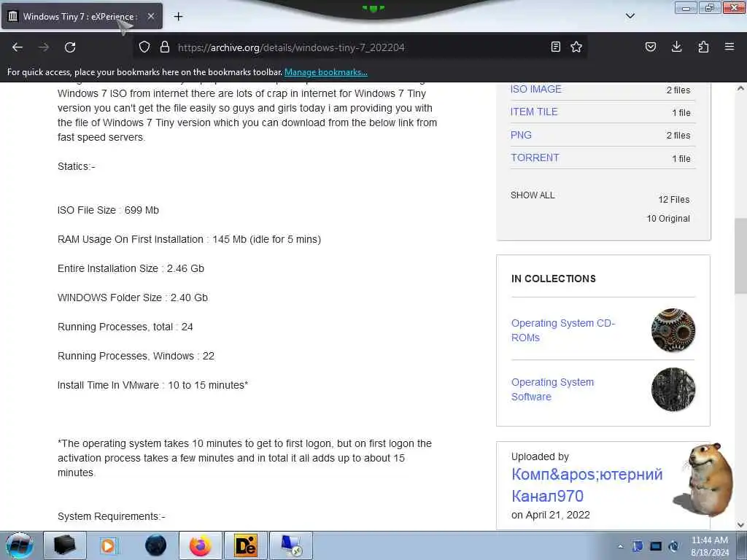The height and width of the screenshot is (560, 747).
Task: Click SHOW ALL files
Action: coord(533,195)
